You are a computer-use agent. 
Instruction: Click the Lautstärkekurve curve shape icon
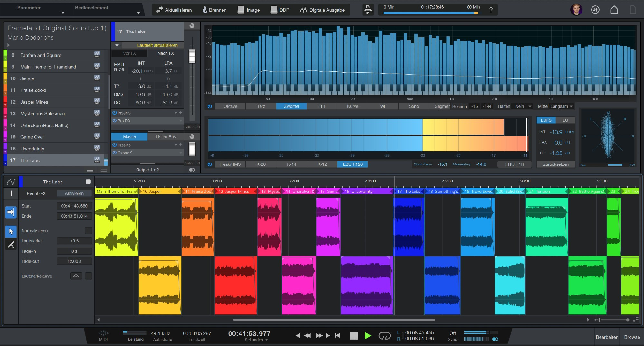point(76,276)
